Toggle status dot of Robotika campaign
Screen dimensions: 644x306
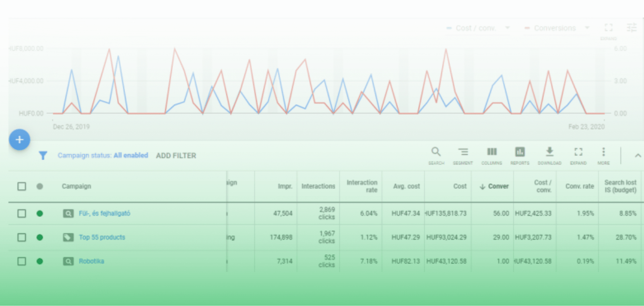(39, 261)
